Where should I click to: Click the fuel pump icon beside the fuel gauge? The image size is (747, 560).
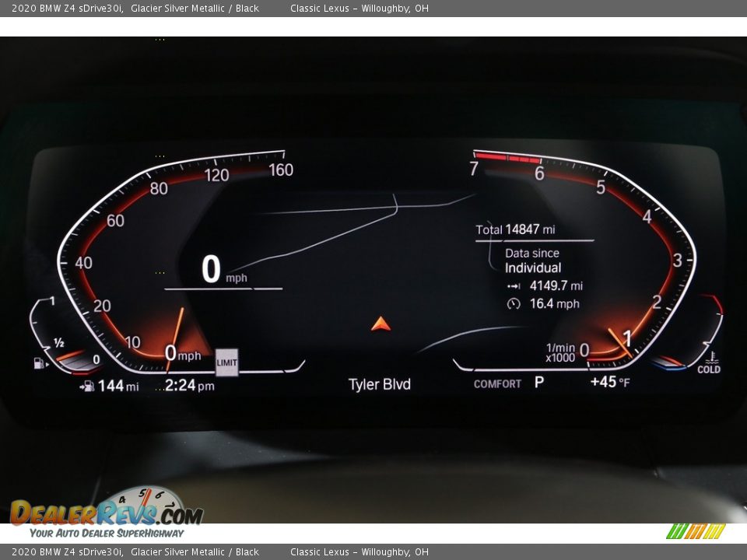coord(40,363)
